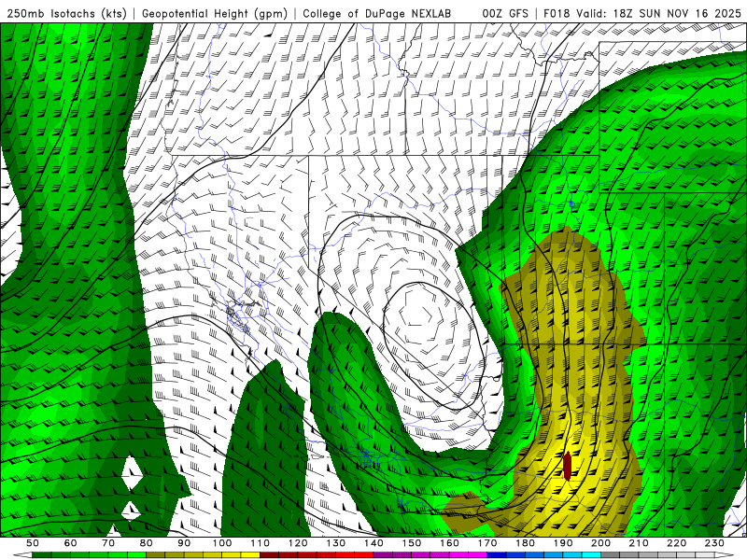The image size is (747, 560).
Task: Click the '80' colorbar tick label
Action: pyautogui.click(x=147, y=543)
